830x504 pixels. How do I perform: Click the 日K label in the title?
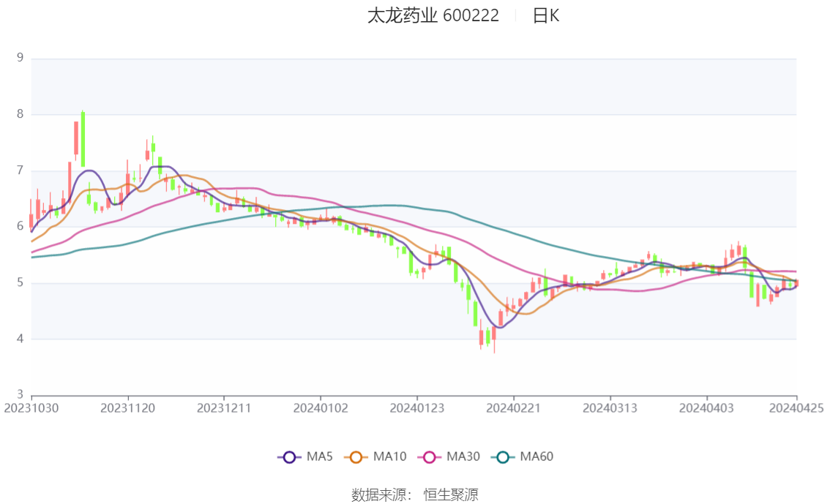(546, 16)
